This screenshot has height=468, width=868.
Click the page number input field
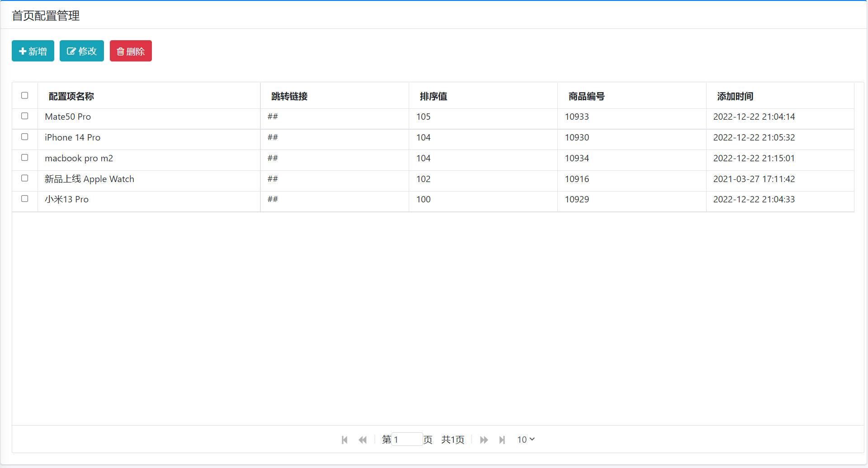click(407, 440)
